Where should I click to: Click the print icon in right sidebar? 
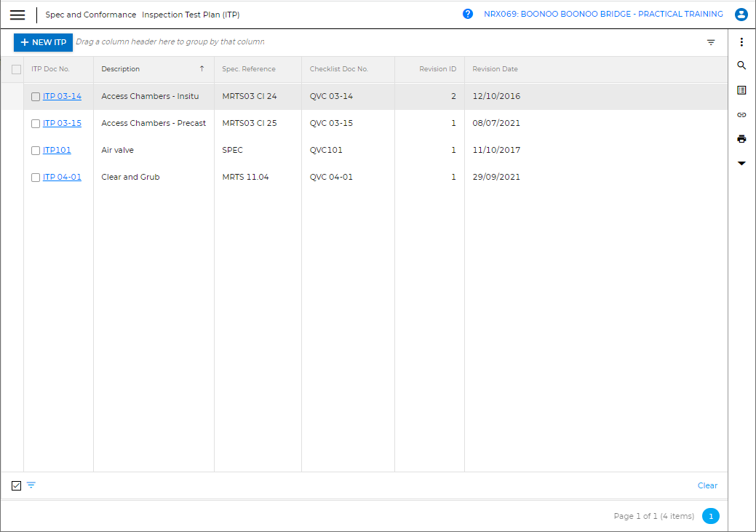click(741, 139)
